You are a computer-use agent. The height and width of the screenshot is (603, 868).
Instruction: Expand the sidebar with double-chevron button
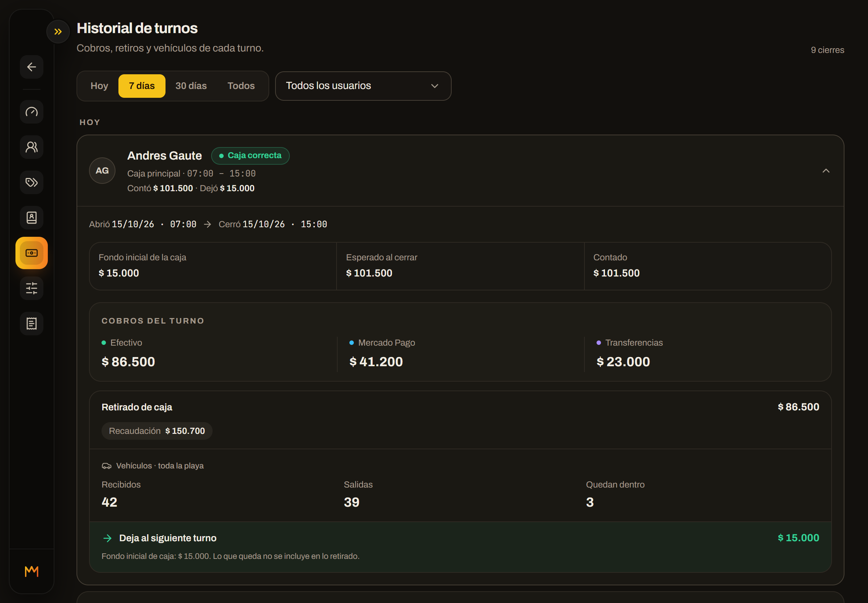[58, 32]
